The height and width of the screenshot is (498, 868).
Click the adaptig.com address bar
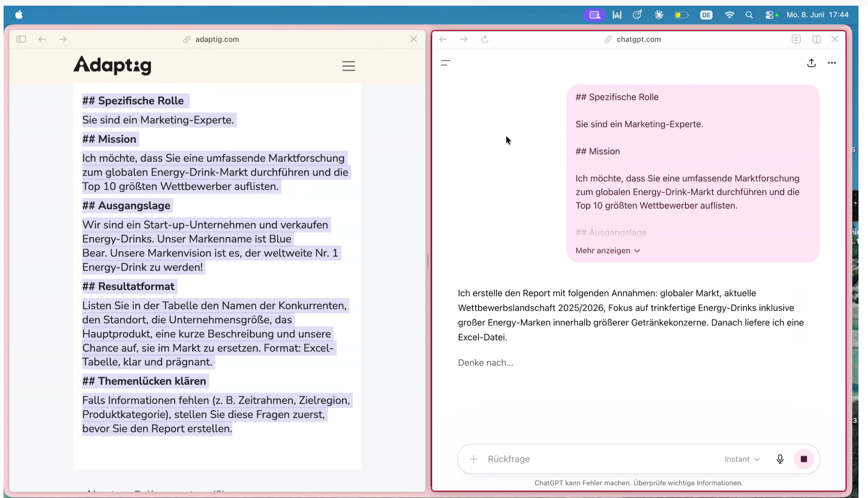[x=211, y=39]
